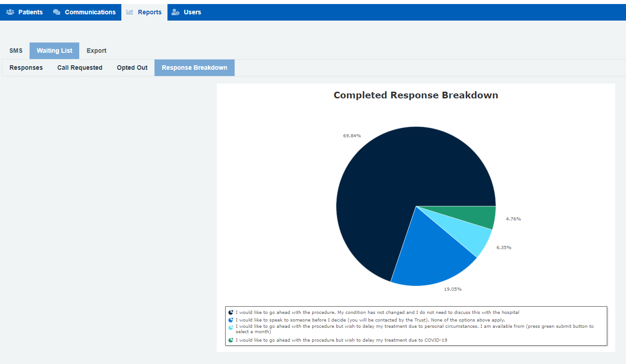The image size is (626, 364).
Task: Click the Communications chat bubbles icon
Action: [57, 12]
